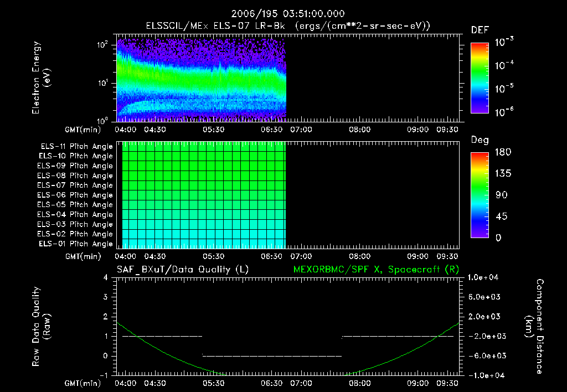Image resolution: width=567 pixels, height=392 pixels.
Task: Click the 08:00 tick on the spectrogram time axis
Action: 360,130
